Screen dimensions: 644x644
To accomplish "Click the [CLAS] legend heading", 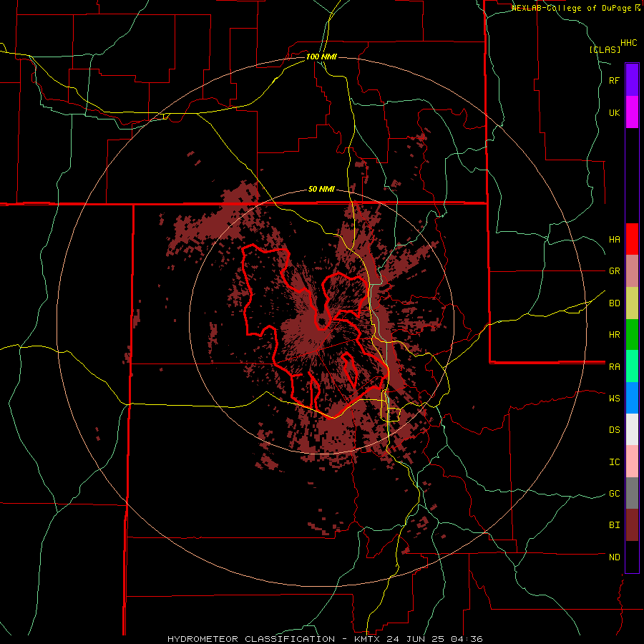I will [x=605, y=49].
